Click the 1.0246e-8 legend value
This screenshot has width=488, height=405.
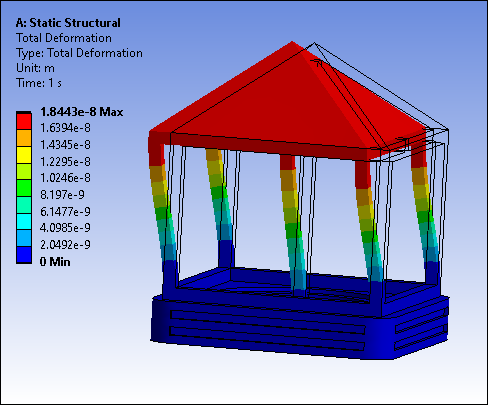(65, 178)
